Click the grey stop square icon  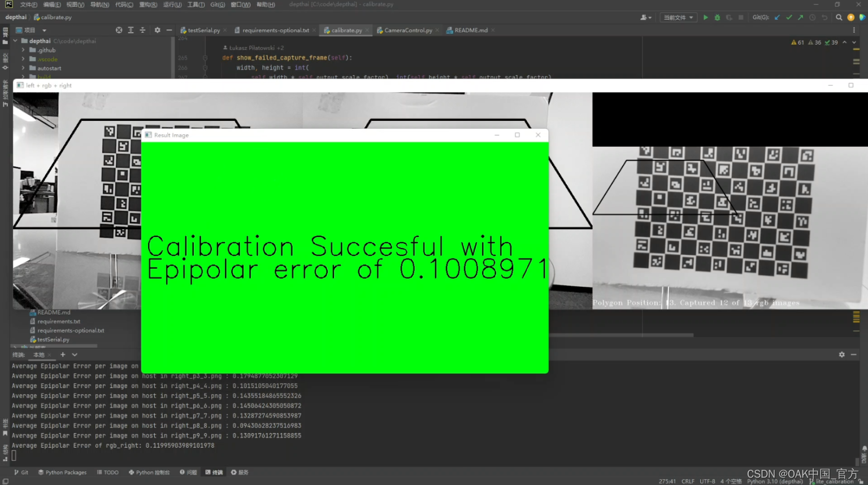pos(741,18)
